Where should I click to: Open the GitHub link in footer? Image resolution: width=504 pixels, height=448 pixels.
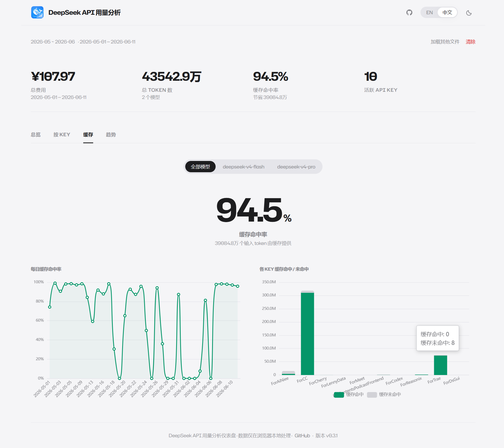coord(302,436)
